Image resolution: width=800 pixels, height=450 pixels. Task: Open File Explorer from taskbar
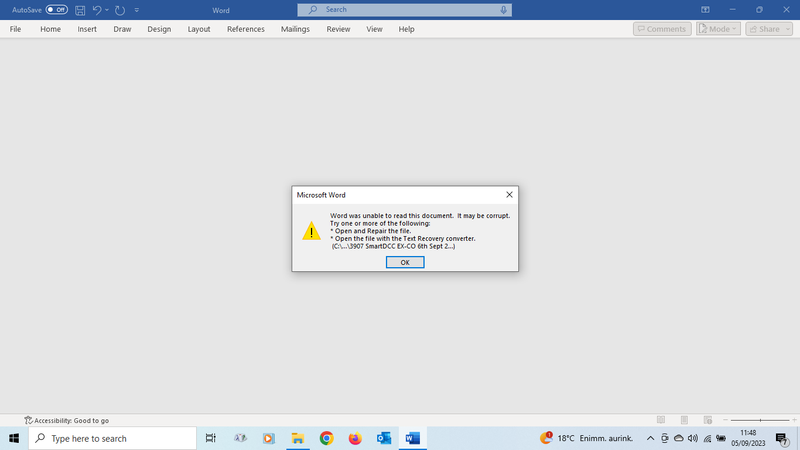point(297,438)
